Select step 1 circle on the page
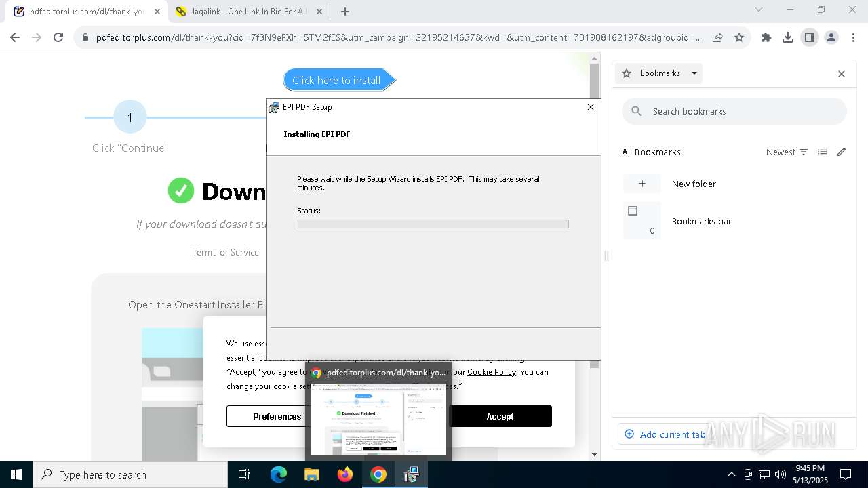The height and width of the screenshot is (488, 868). (x=130, y=117)
